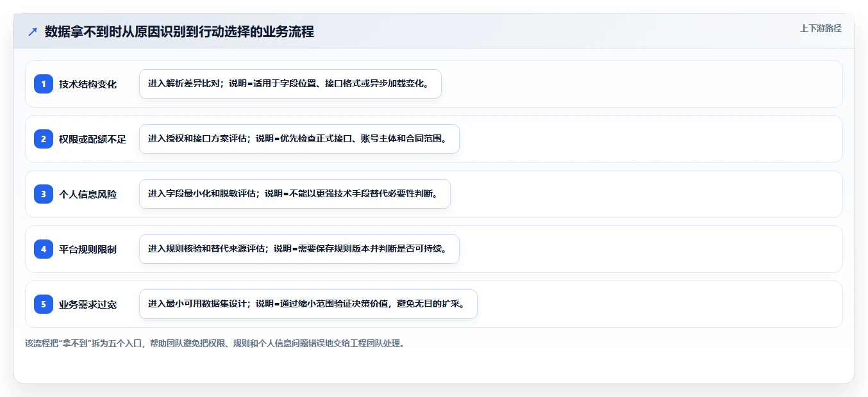Screen dimensions: 868x397
Task: Select the 权限或配额不足 step label
Action: [92, 139]
